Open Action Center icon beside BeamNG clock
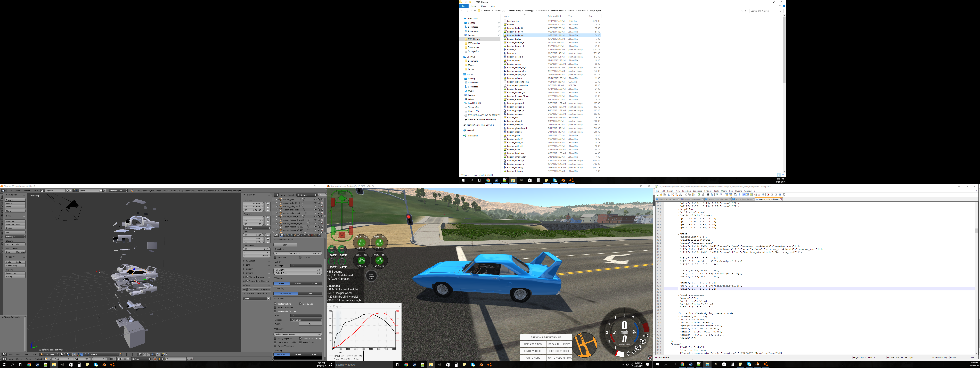Screen dimensions: 980x368 (x=648, y=365)
